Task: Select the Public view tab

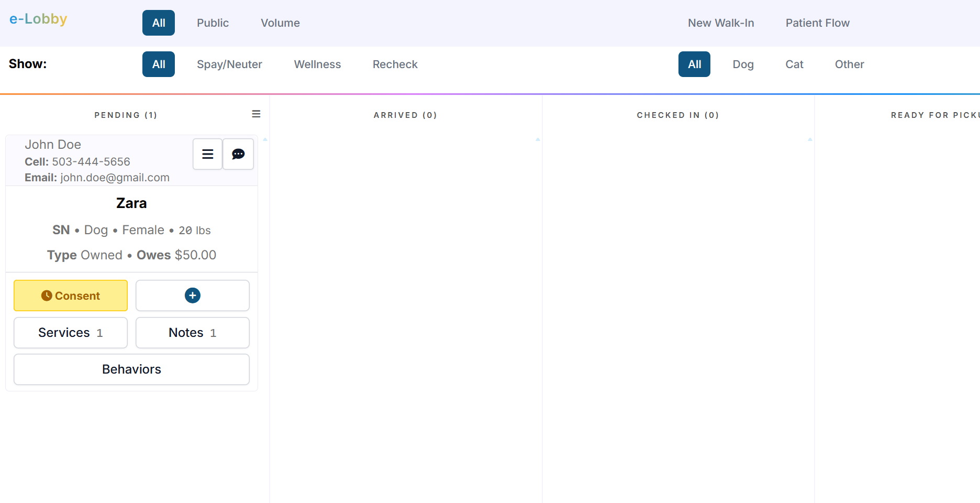Action: click(213, 23)
